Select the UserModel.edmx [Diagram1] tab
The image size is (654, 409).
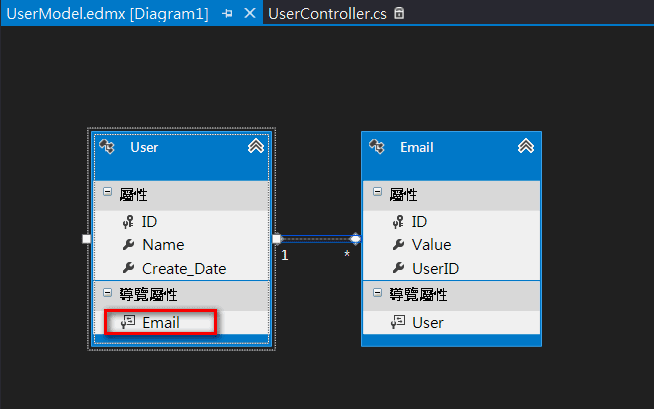(107, 14)
